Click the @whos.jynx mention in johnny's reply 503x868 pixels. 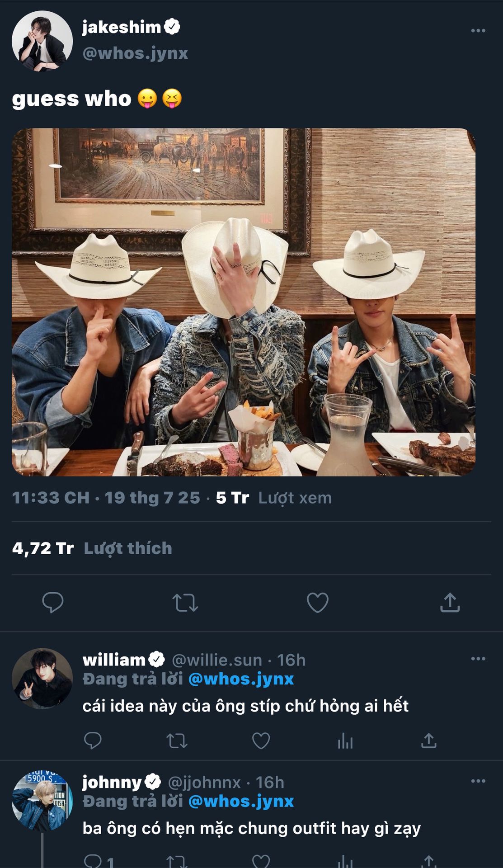241,801
